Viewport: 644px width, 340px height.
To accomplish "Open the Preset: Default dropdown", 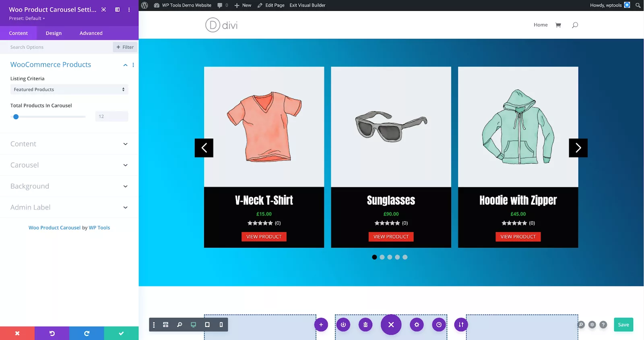I will click(27, 19).
